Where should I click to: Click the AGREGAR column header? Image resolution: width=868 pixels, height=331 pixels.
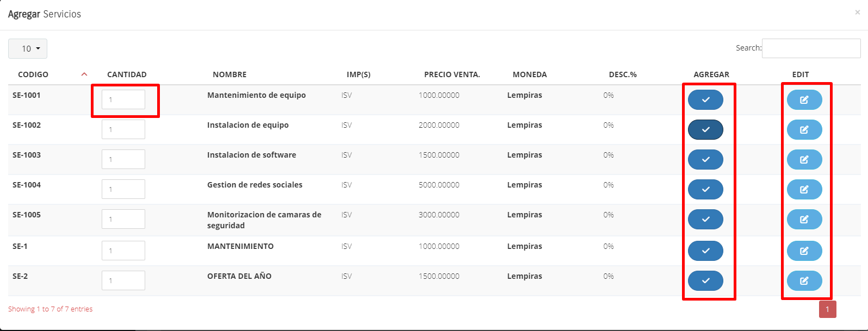(x=711, y=74)
